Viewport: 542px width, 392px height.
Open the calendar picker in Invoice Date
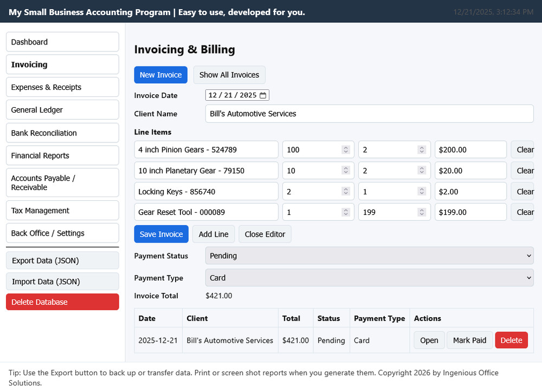click(x=263, y=95)
